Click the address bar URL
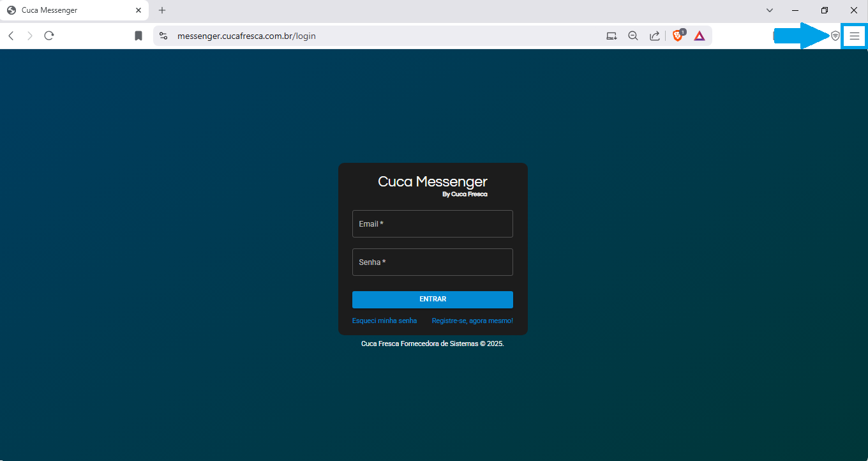Image resolution: width=868 pixels, height=461 pixels. [246, 36]
